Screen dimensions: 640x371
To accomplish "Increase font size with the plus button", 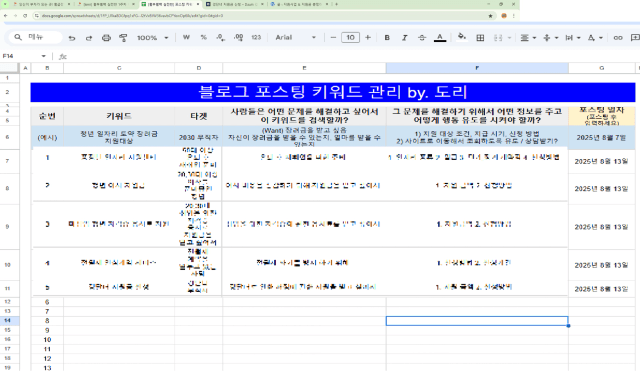I will click(368, 38).
